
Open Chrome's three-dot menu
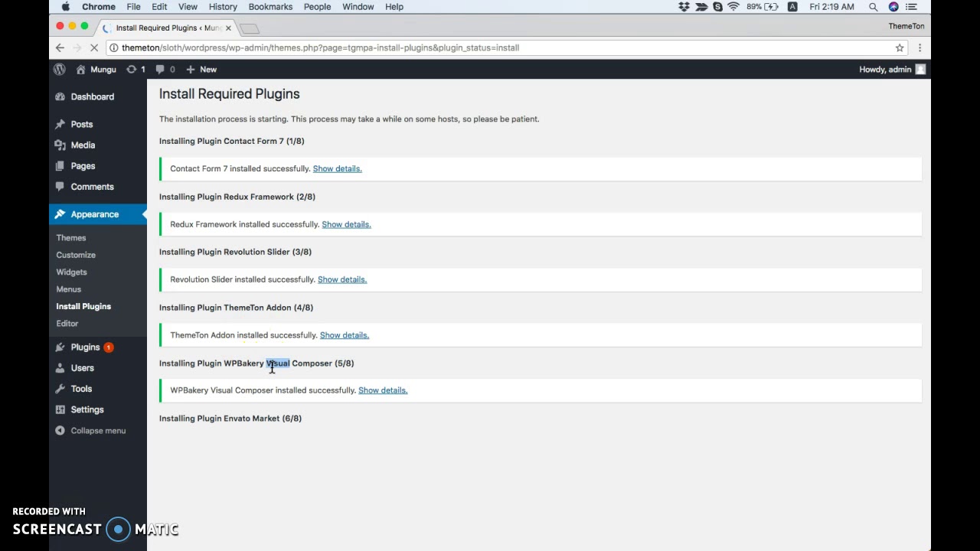tap(920, 47)
